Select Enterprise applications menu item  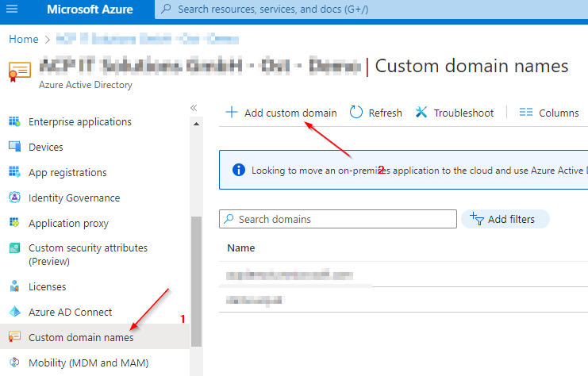(x=80, y=122)
